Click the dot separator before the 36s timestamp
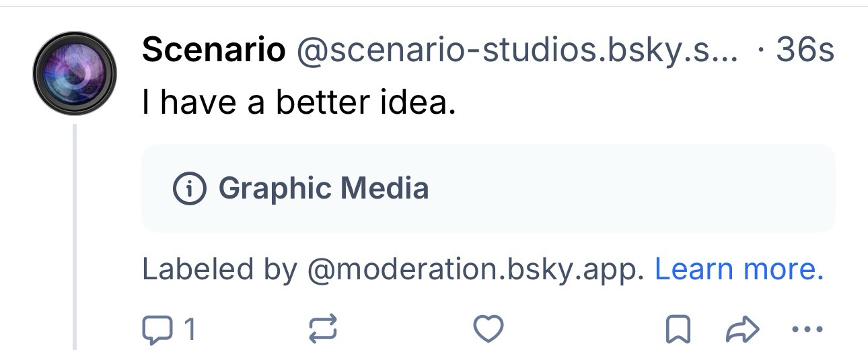Image resolution: width=868 pixels, height=350 pixels. pos(761,50)
